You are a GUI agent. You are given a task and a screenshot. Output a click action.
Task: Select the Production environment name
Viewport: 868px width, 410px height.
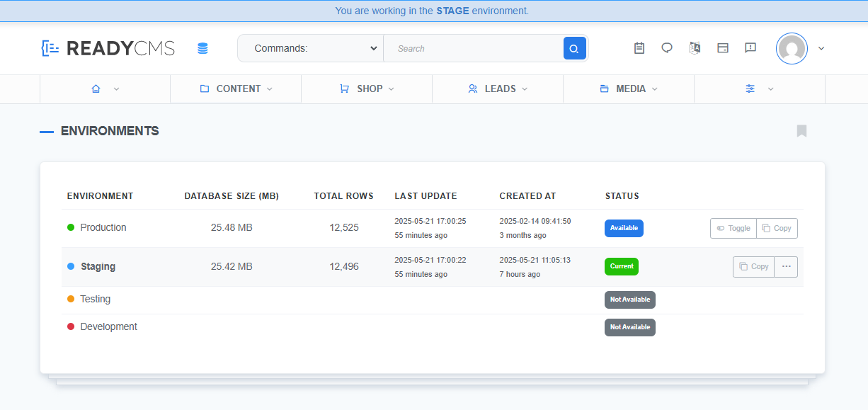pyautogui.click(x=103, y=227)
